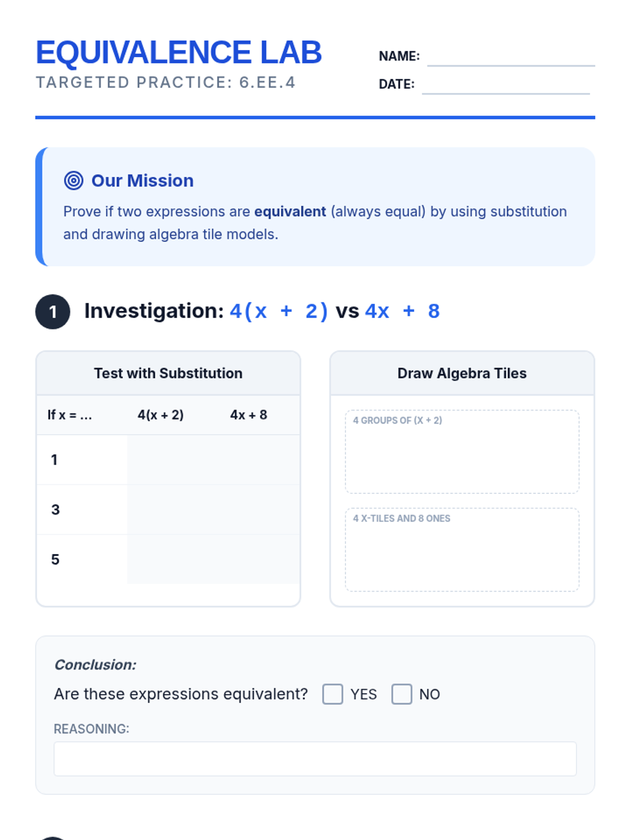The image size is (630, 840).
Task: Click the EQUIVALENCE LAB title
Action: [178, 52]
